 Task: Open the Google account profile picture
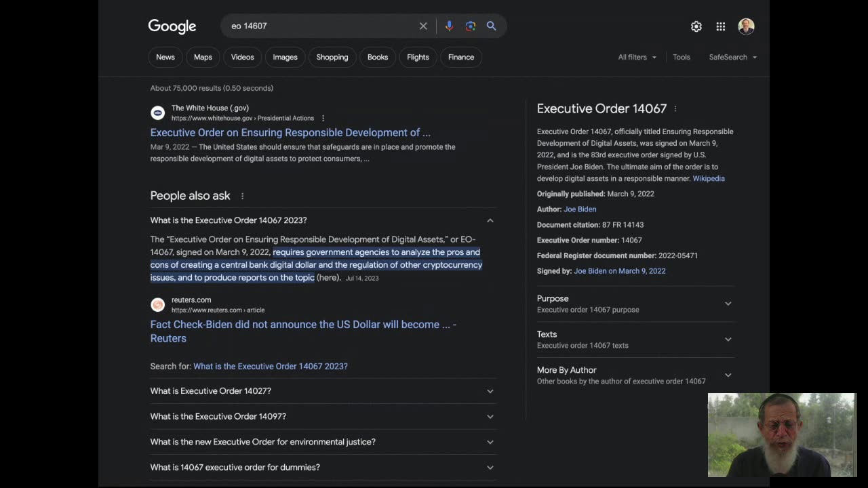click(746, 26)
